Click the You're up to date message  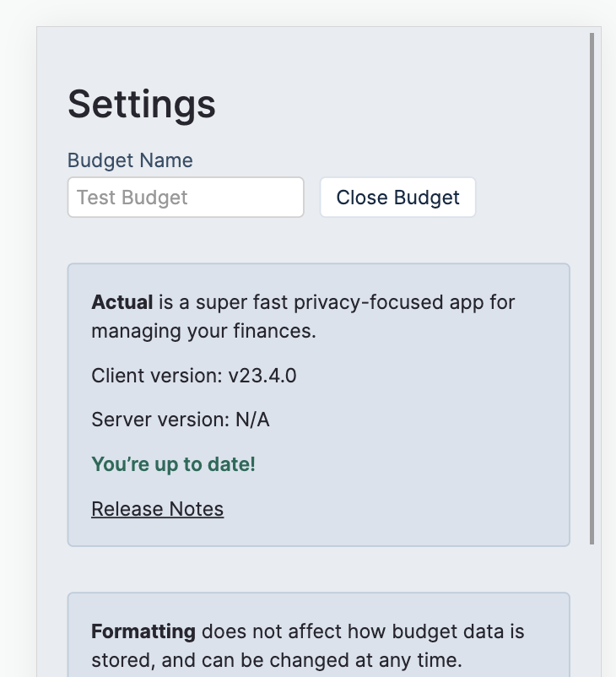point(173,464)
